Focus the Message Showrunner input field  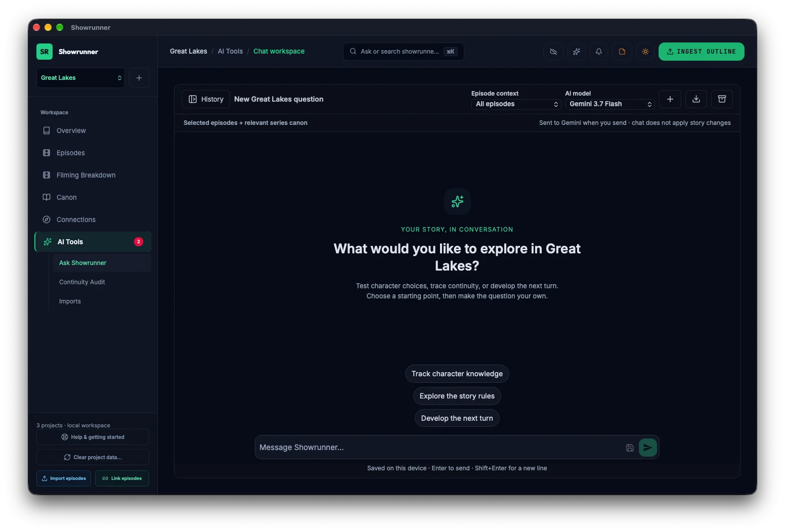[x=440, y=448]
